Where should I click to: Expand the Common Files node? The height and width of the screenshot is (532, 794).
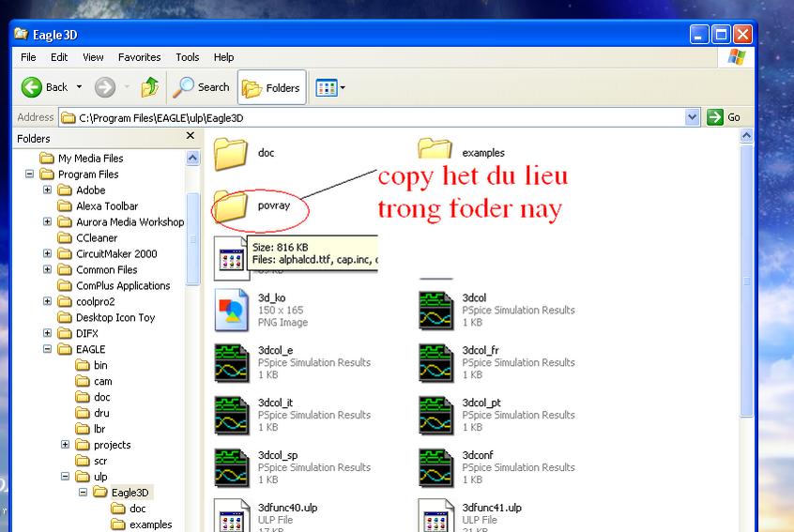(x=47, y=269)
